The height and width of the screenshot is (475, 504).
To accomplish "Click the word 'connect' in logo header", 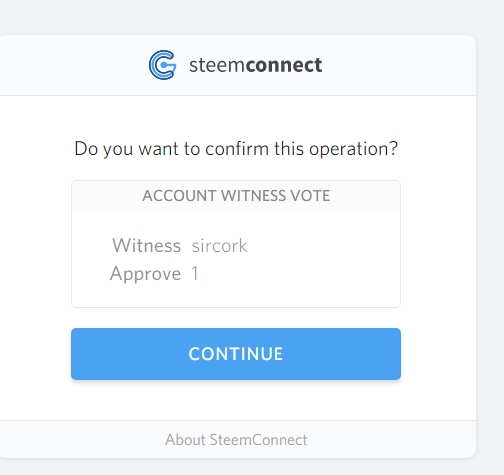I will (284, 65).
